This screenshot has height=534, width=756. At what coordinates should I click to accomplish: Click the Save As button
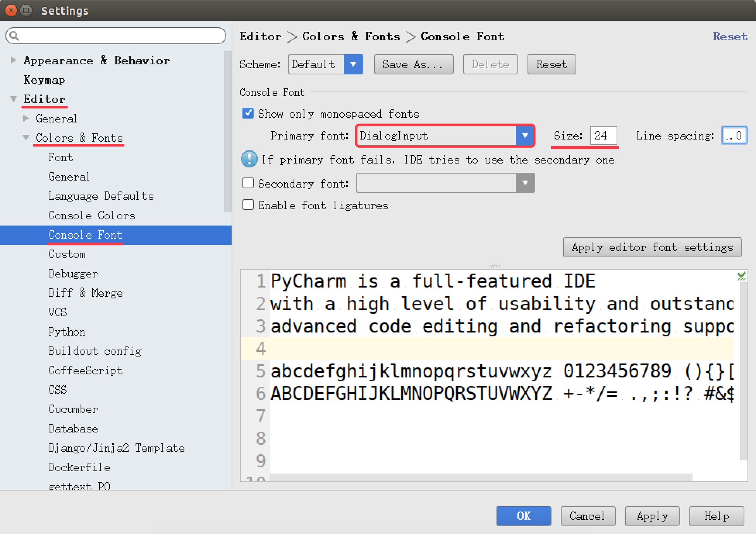[x=413, y=65]
